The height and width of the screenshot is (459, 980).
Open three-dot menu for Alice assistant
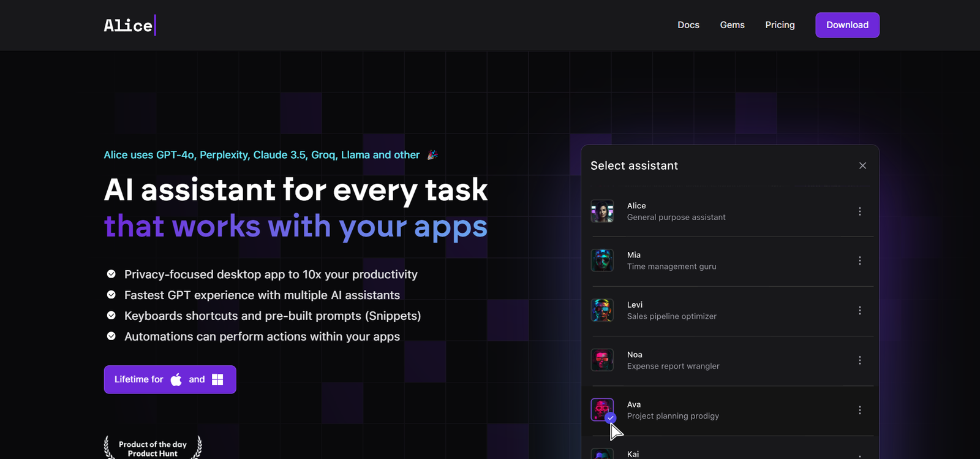(860, 211)
